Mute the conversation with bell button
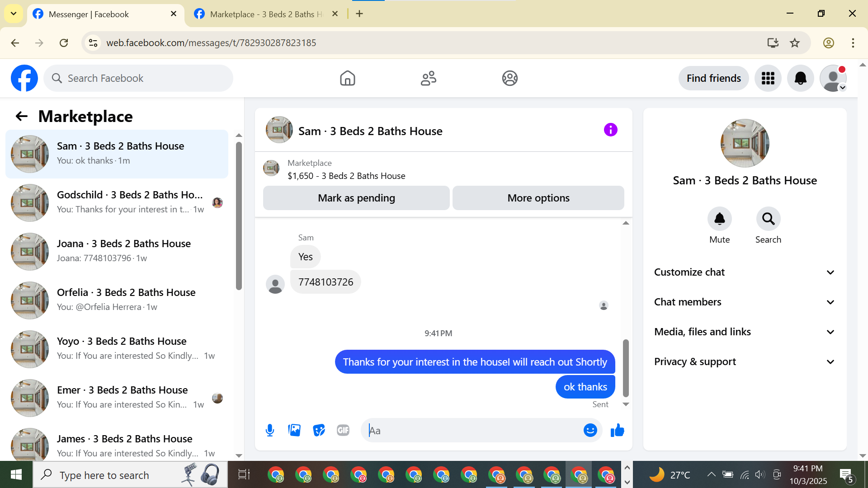Screen dimensions: 868x488 tap(719, 219)
